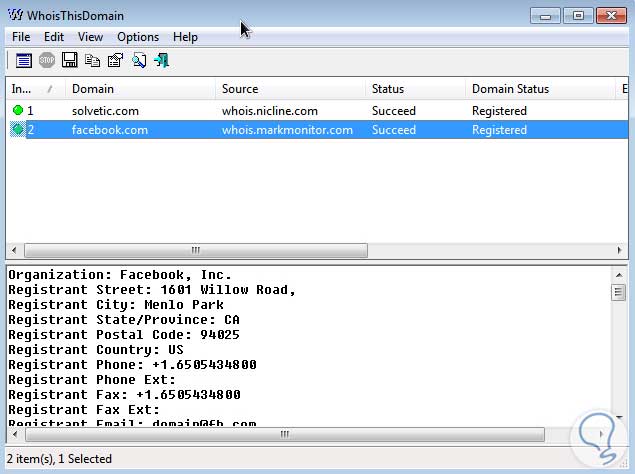The image size is (635, 474).
Task: Click the Registrant Country: US line
Action: (x=96, y=350)
